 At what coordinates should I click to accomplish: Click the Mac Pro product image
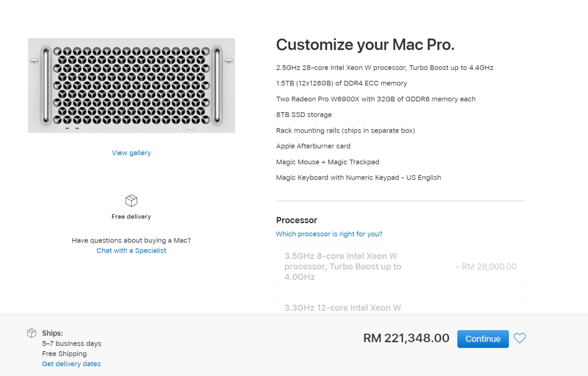131,85
